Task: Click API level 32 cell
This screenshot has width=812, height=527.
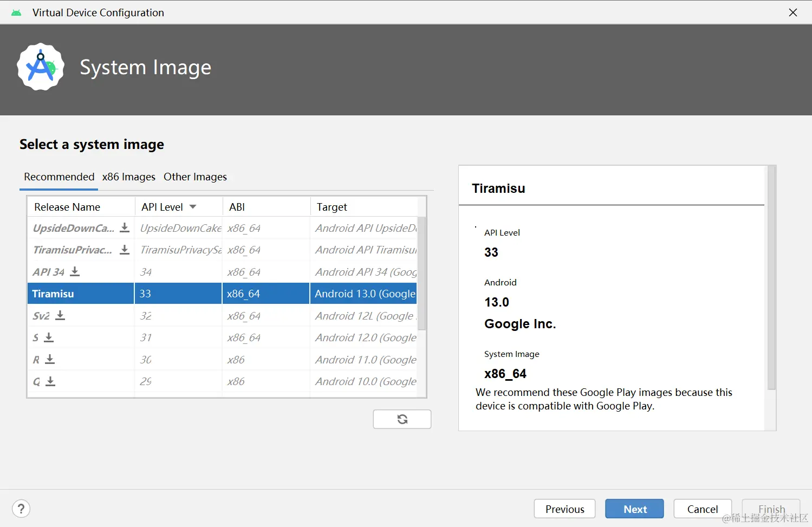Action: click(x=178, y=316)
